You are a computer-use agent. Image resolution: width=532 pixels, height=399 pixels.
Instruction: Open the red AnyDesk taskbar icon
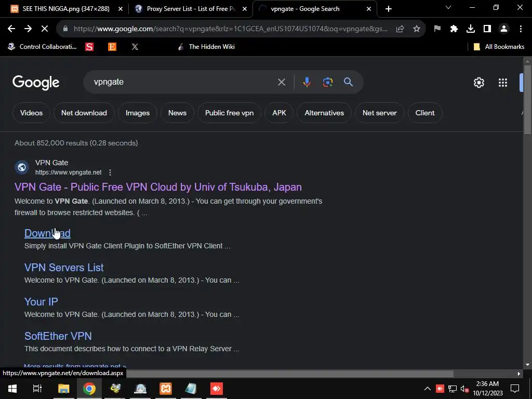(x=217, y=389)
